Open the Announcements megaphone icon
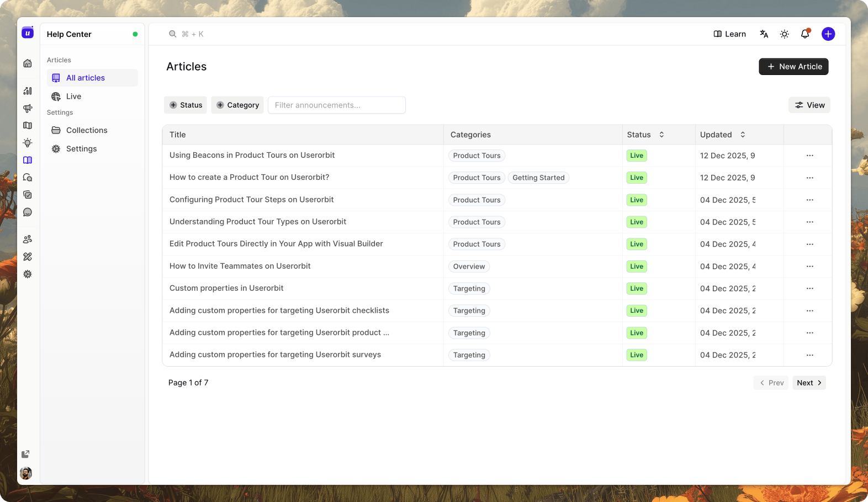The height and width of the screenshot is (502, 868). pos(28,109)
